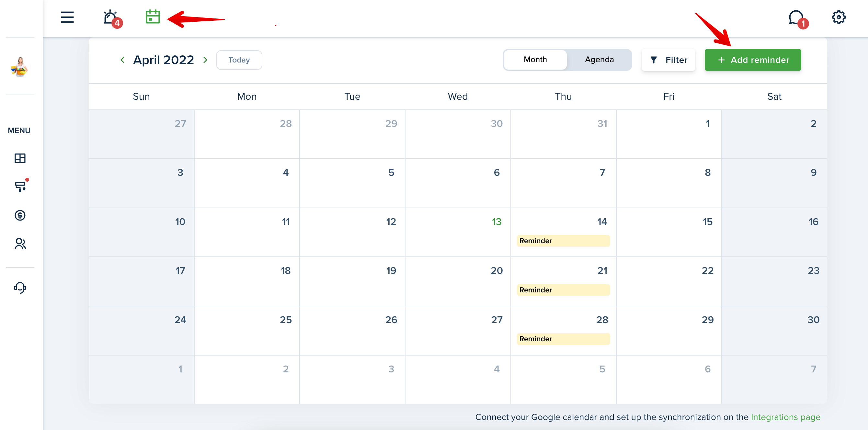The image size is (868, 430).
Task: Open the Reminder on April 21
Action: pyautogui.click(x=563, y=290)
